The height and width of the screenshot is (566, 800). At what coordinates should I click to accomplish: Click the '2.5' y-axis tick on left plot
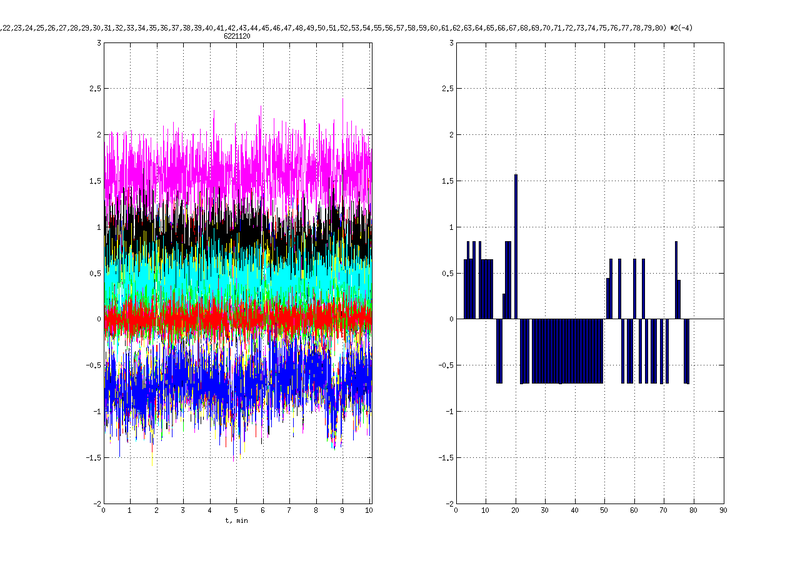(x=92, y=89)
